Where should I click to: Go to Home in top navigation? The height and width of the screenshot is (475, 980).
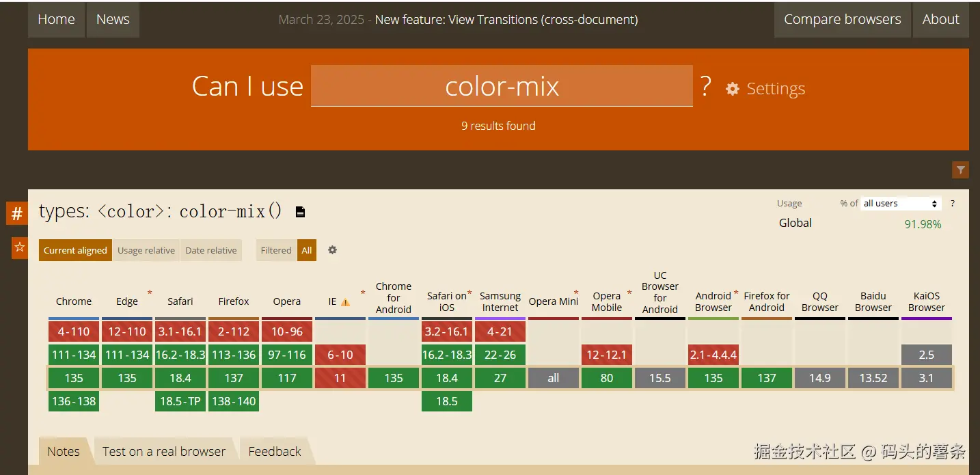pyautogui.click(x=56, y=19)
